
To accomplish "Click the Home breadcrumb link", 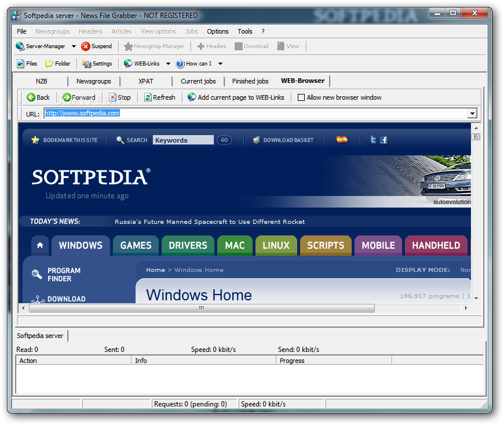I will tap(155, 270).
